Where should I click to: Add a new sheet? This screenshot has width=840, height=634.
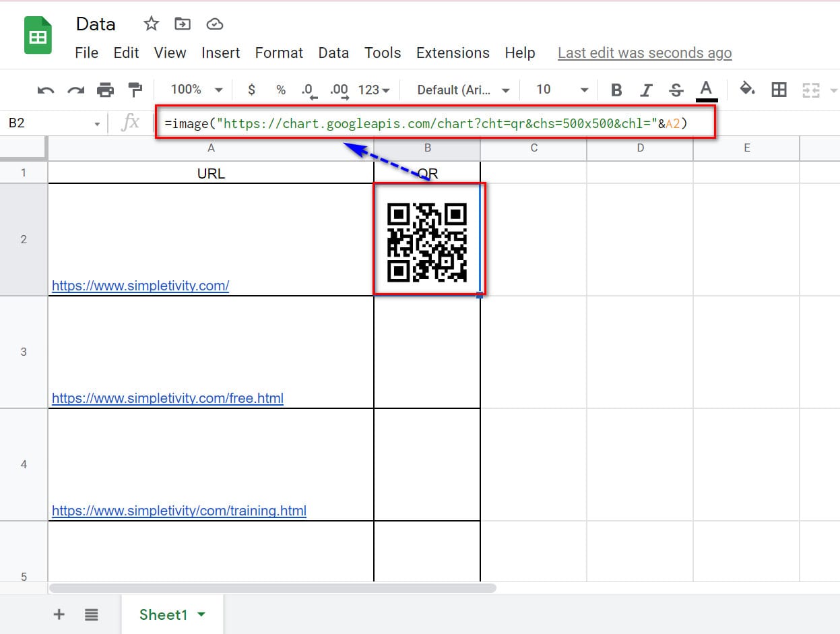click(x=59, y=614)
